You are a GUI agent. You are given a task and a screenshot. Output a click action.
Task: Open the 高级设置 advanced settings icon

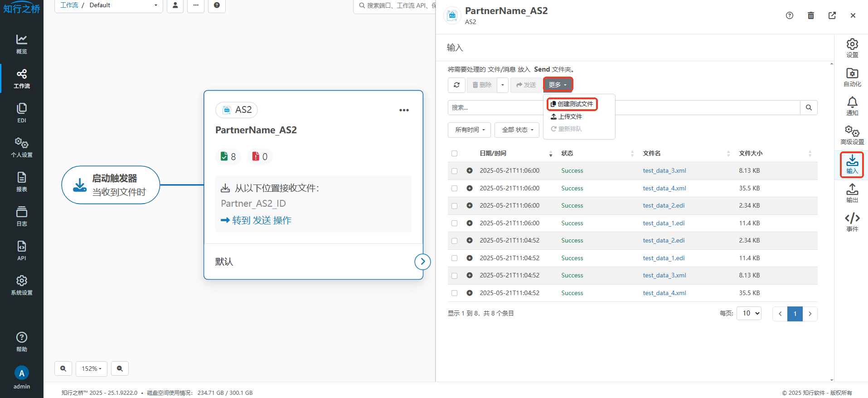pos(852,135)
